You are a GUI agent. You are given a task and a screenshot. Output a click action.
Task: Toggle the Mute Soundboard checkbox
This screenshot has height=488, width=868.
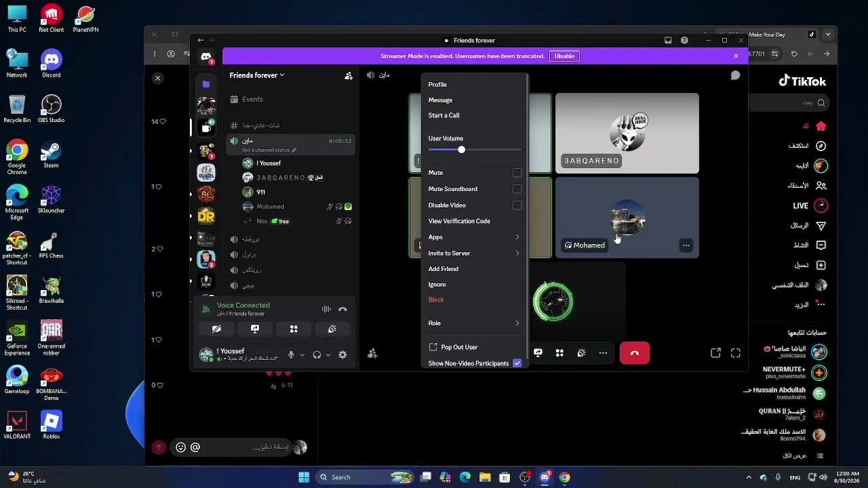pyautogui.click(x=517, y=189)
